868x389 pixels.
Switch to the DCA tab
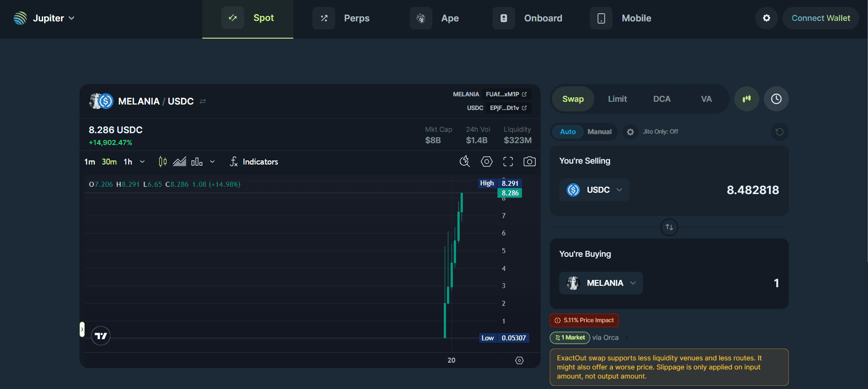(662, 99)
